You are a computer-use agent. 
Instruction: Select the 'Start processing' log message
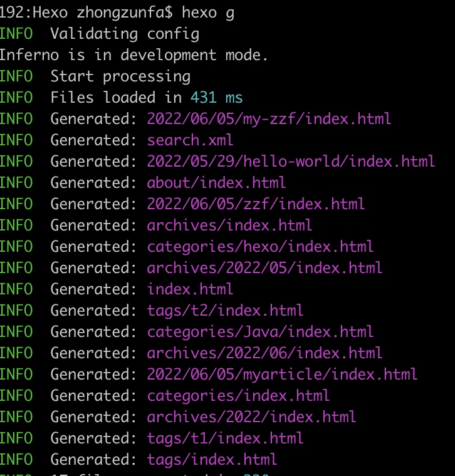(120, 76)
